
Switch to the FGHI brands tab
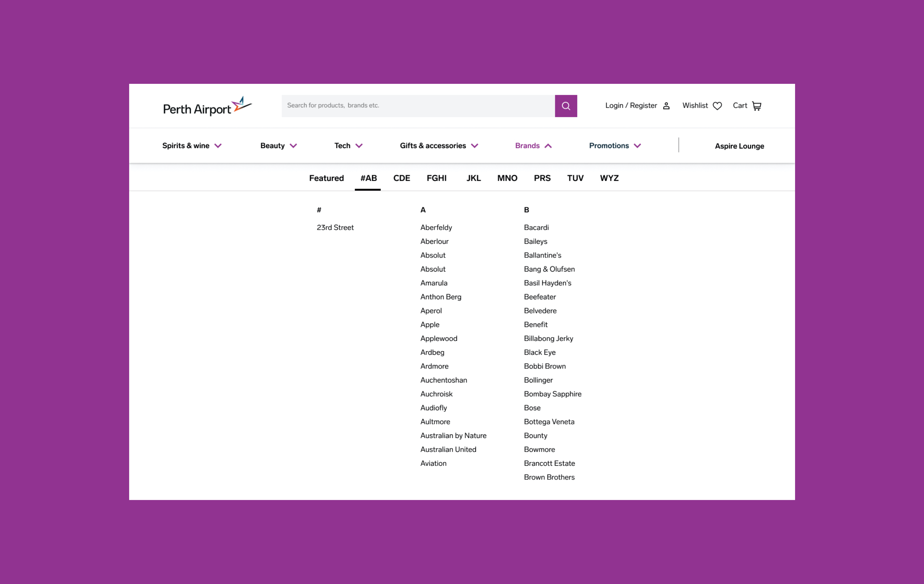(x=436, y=178)
